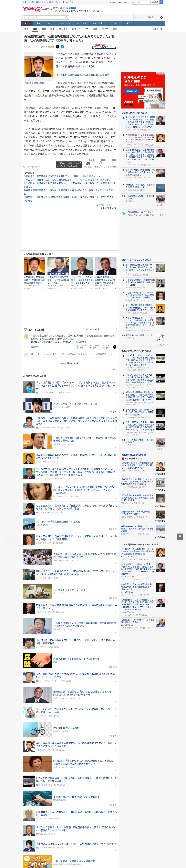Close the Adobe Acrobat PDF advertisement
186x868 pixels.
pos(163,73)
